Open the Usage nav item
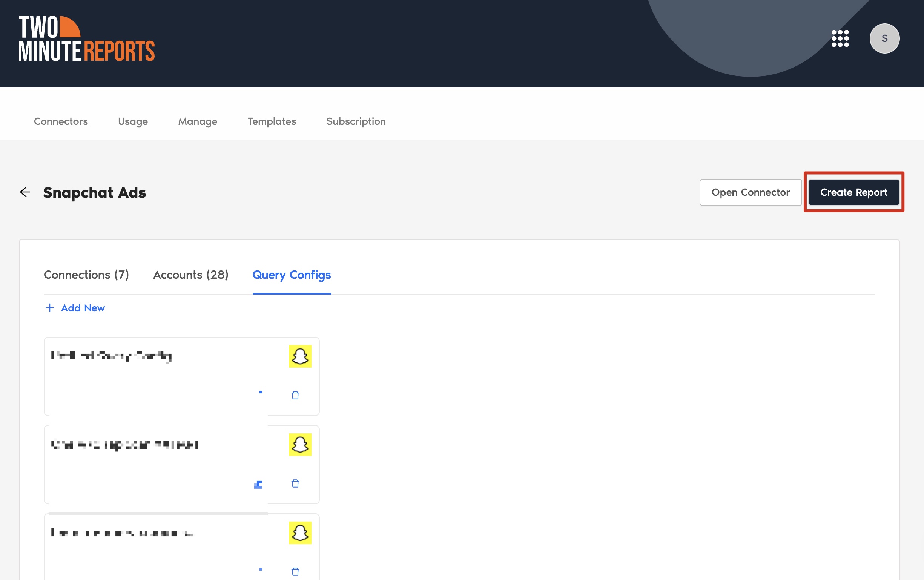This screenshot has width=924, height=580. (x=133, y=121)
